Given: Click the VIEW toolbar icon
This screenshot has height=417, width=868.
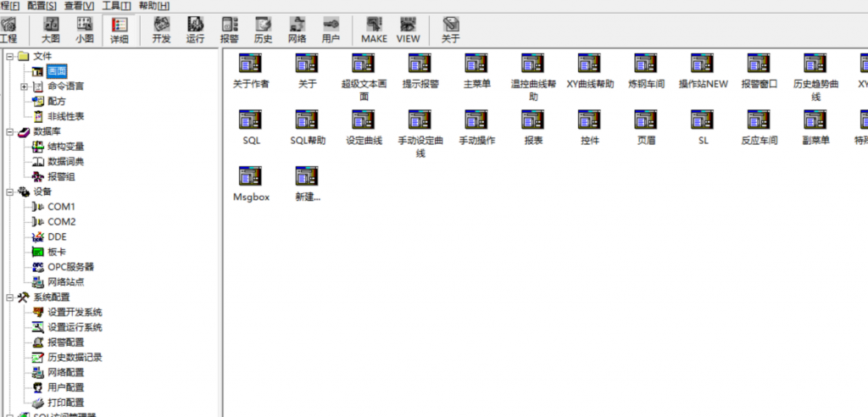Looking at the screenshot, I should click(408, 29).
